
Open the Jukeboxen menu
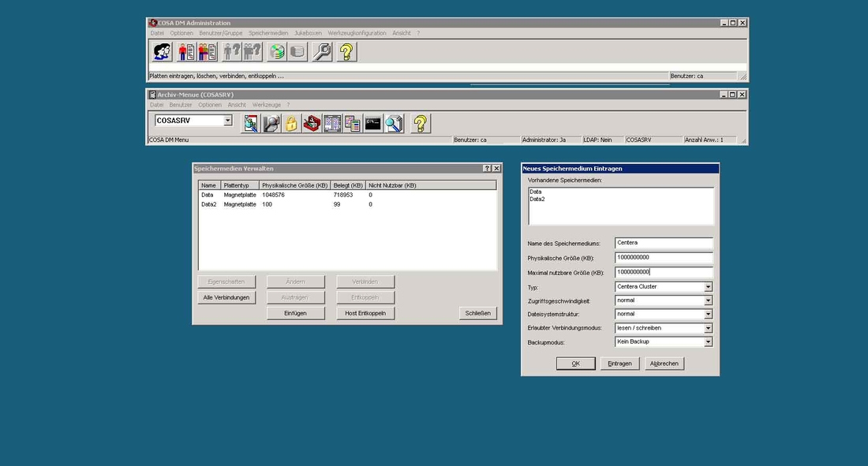click(308, 32)
